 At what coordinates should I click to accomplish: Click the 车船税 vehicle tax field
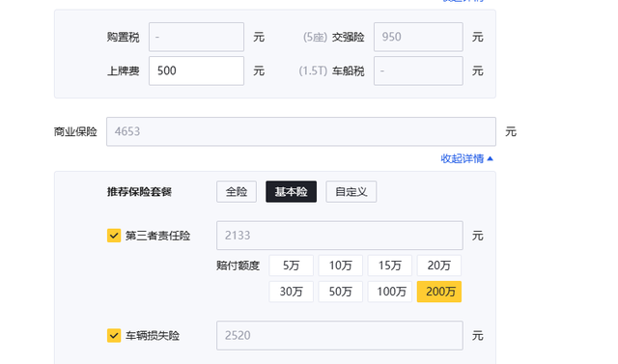[418, 70]
